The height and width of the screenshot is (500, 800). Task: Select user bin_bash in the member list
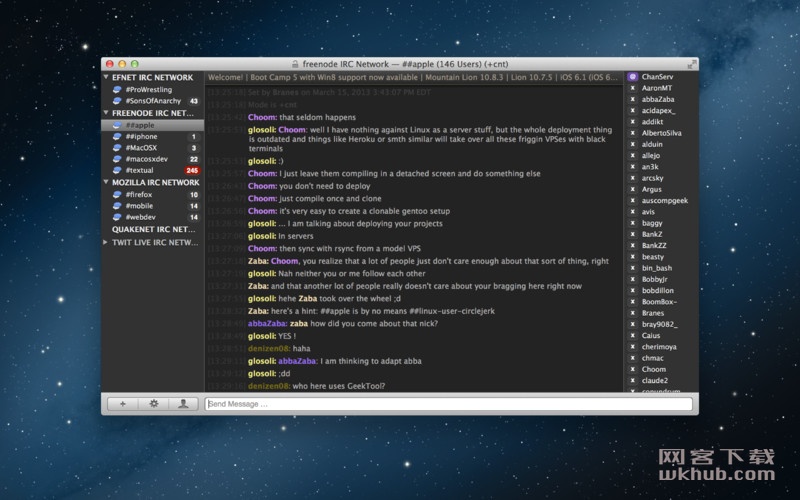(x=657, y=268)
